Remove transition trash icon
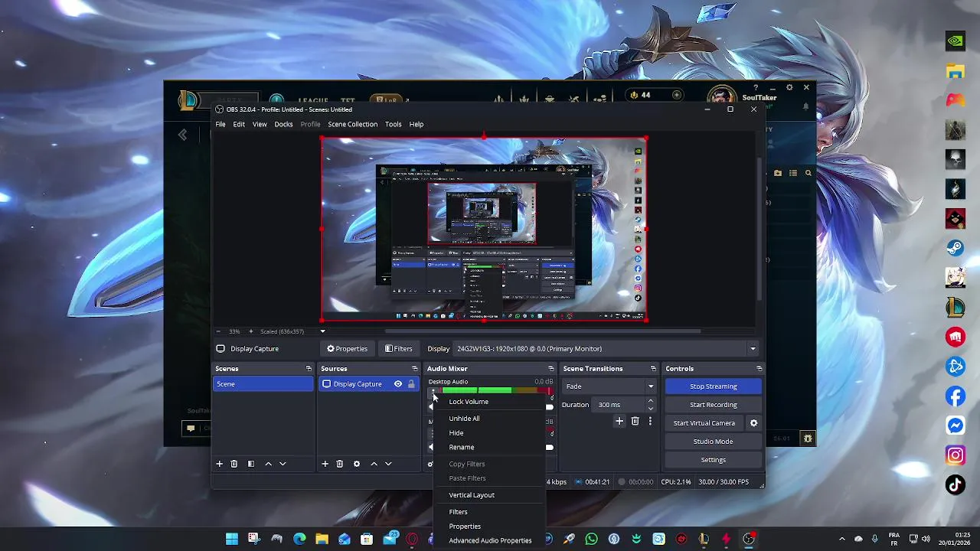980x551 pixels. coord(635,421)
